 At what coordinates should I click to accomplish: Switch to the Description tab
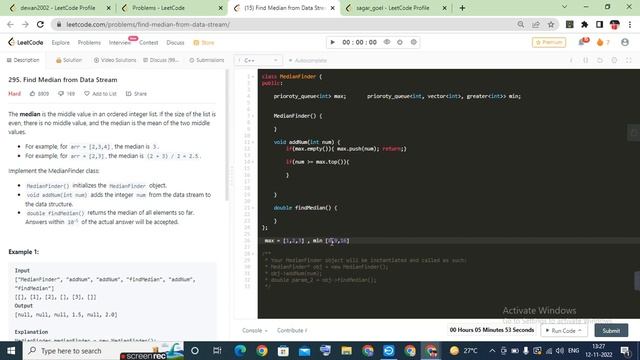[23, 60]
